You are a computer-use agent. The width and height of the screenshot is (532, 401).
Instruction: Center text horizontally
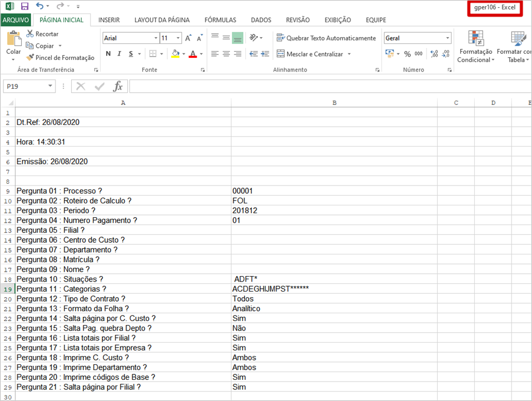click(227, 54)
